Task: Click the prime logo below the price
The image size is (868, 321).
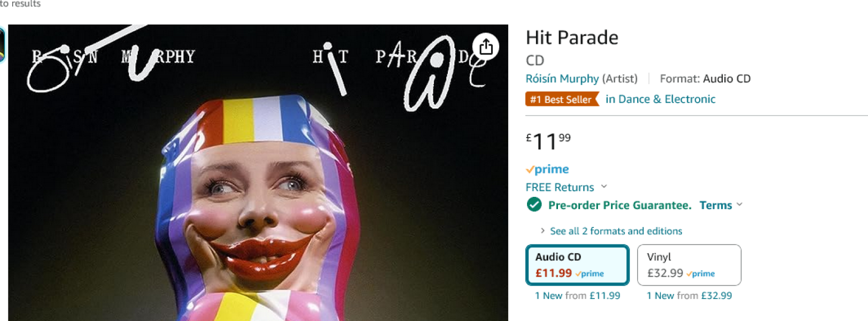Action: click(x=547, y=169)
